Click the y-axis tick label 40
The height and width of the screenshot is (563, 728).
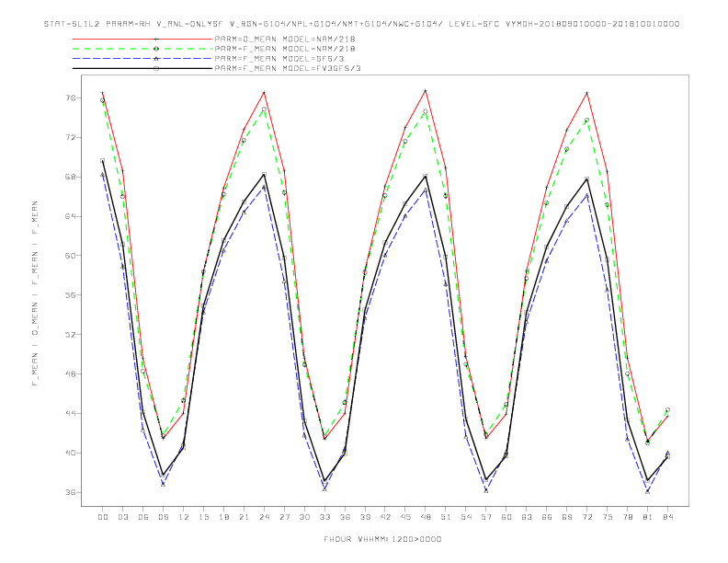tap(70, 453)
